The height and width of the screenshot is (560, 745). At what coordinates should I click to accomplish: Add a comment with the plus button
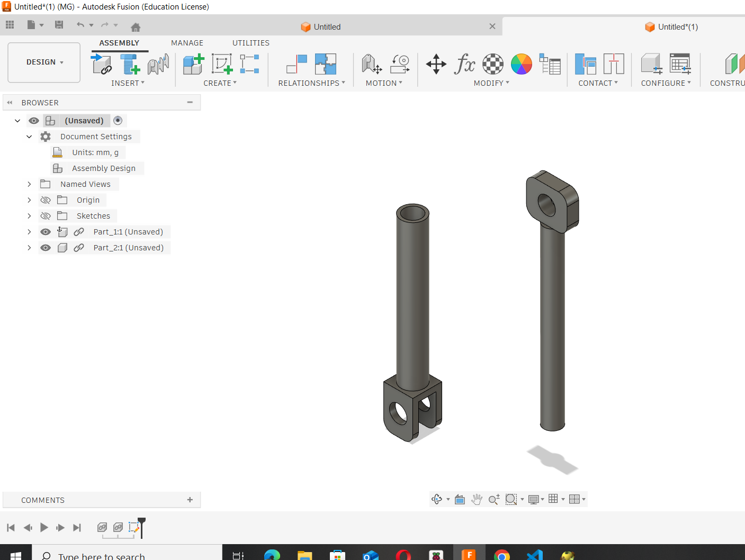190,500
